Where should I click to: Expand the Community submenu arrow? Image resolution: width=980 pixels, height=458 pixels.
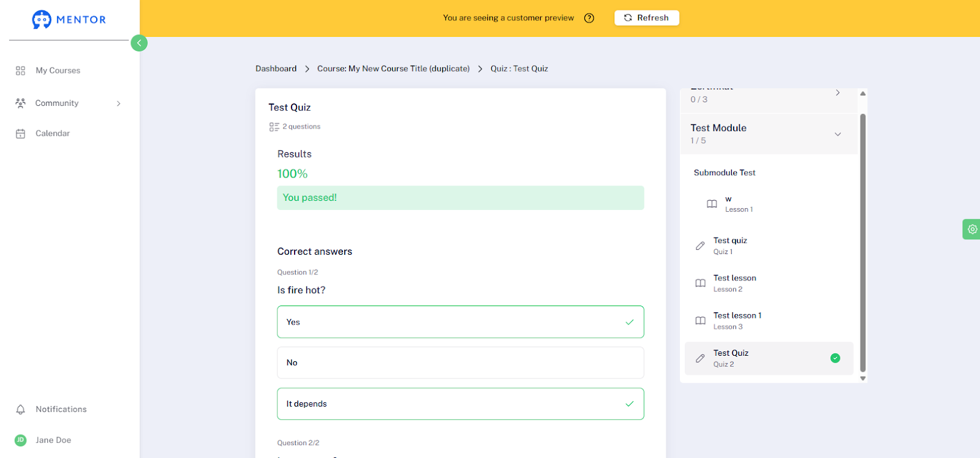[118, 103]
